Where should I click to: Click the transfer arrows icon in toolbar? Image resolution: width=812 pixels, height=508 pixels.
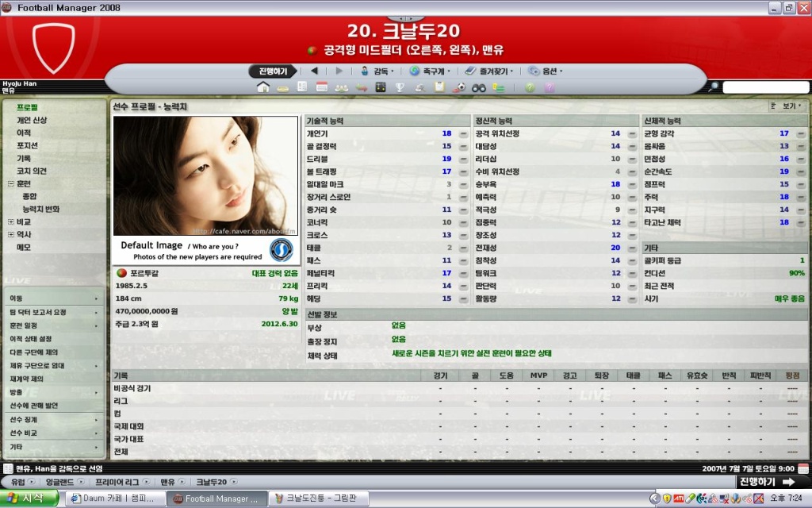click(361, 87)
